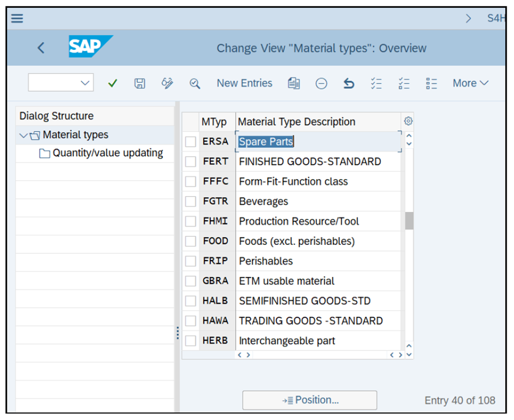This screenshot has height=420, width=514.
Task: Click the Position button below the table
Action: coord(309,400)
